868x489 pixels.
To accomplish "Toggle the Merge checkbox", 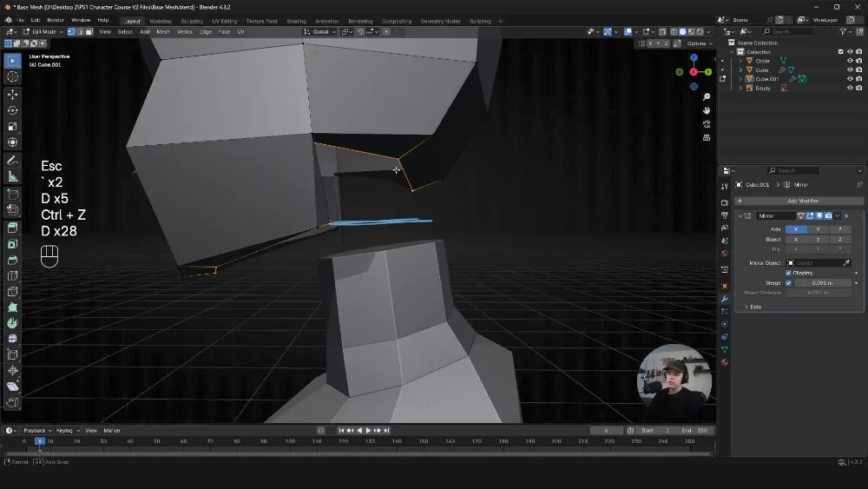I will (788, 283).
